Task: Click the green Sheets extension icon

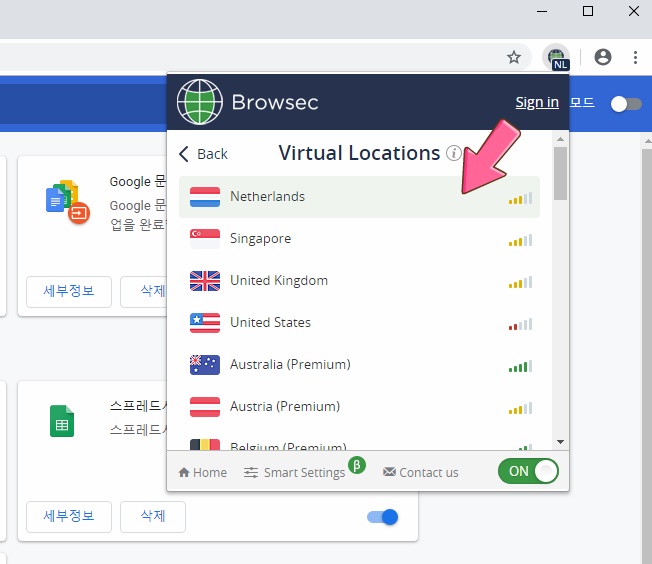Action: [x=62, y=421]
